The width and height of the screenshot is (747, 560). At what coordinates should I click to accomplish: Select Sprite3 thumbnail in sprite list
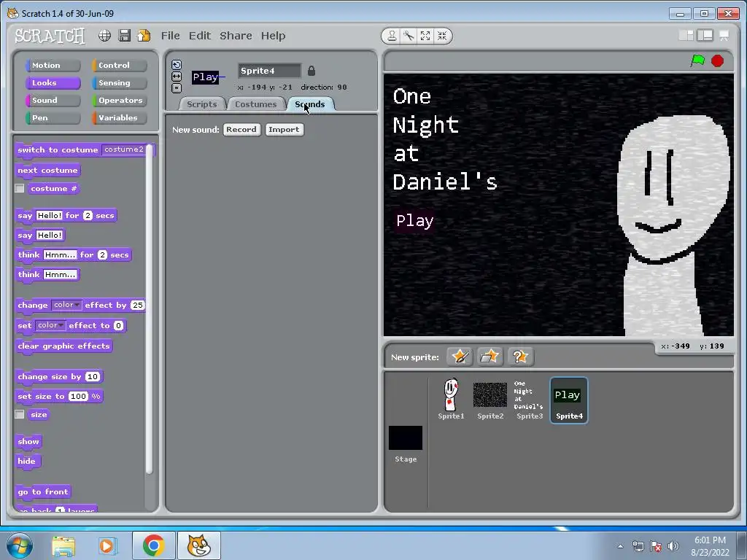[x=530, y=400]
